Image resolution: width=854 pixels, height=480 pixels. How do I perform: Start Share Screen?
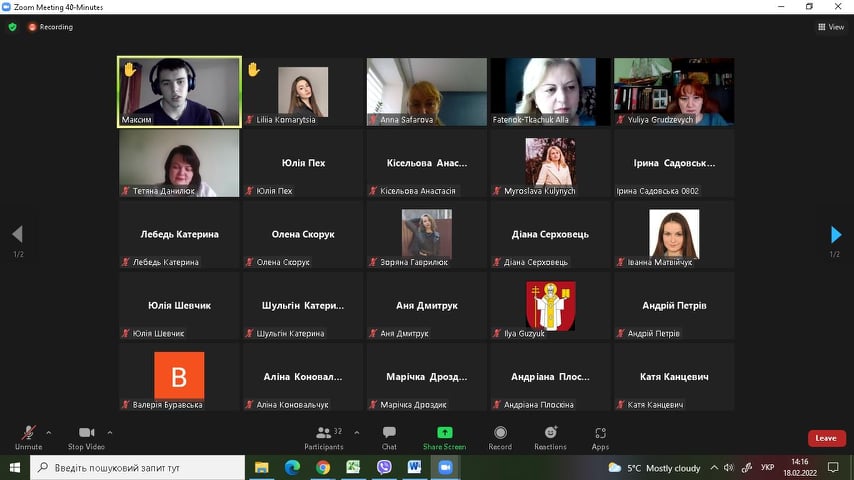point(444,437)
